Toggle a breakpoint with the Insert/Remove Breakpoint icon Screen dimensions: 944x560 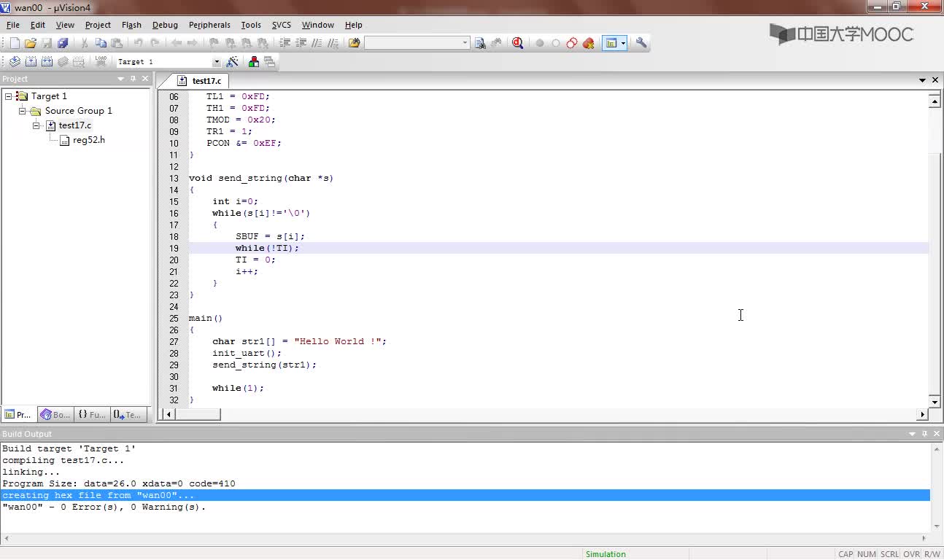[x=540, y=43]
